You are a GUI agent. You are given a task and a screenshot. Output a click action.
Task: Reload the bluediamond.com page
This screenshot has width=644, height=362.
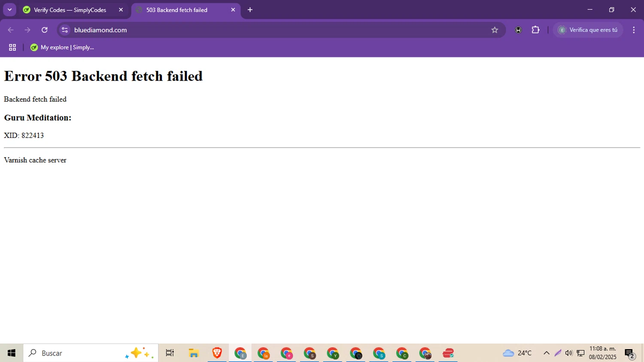click(x=45, y=30)
